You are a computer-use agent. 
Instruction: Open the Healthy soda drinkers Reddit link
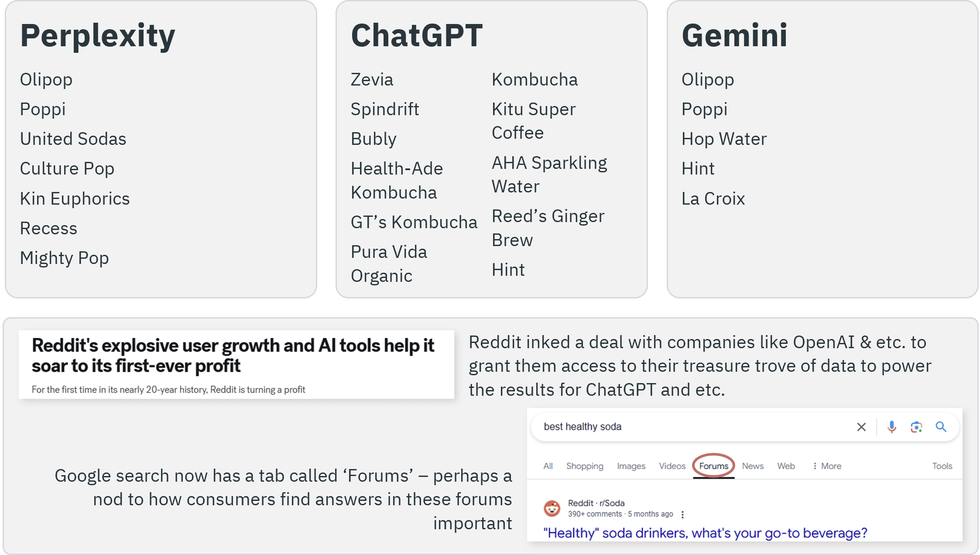point(705,533)
